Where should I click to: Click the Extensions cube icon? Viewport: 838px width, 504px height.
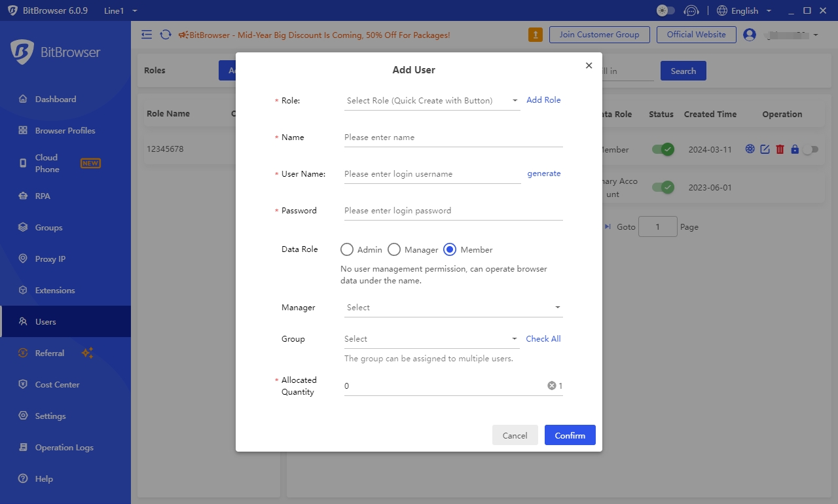click(x=23, y=290)
